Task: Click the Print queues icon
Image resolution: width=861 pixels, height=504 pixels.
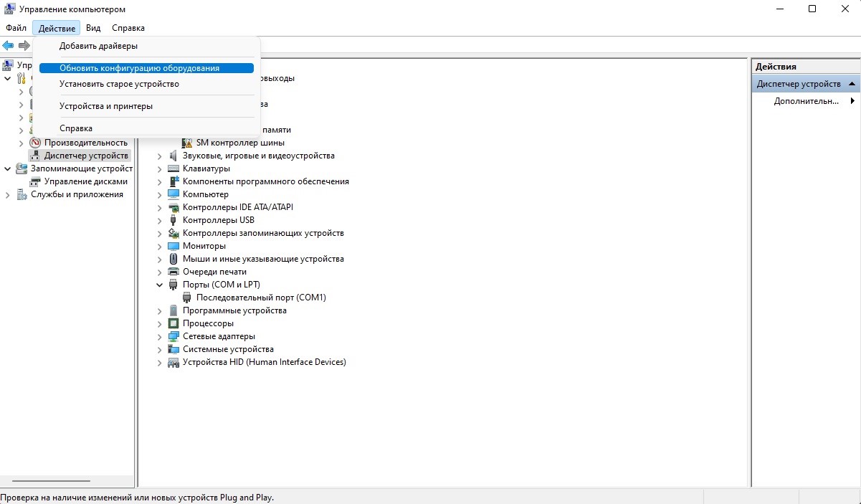Action: point(173,272)
